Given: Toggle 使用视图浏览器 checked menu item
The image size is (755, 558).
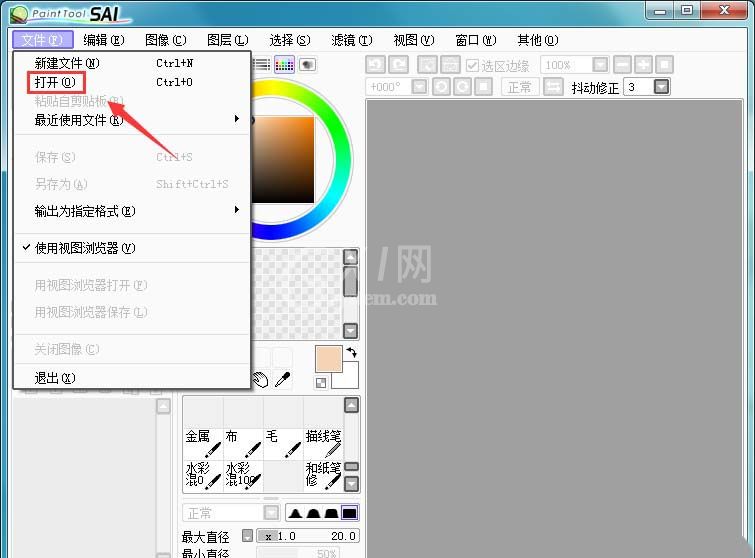Looking at the screenshot, I should (x=132, y=248).
